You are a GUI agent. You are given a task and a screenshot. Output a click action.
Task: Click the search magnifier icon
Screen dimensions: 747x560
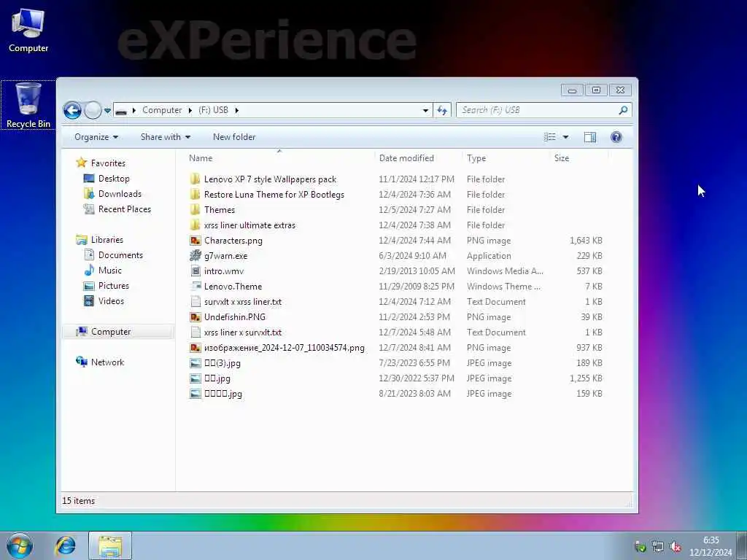(x=623, y=111)
